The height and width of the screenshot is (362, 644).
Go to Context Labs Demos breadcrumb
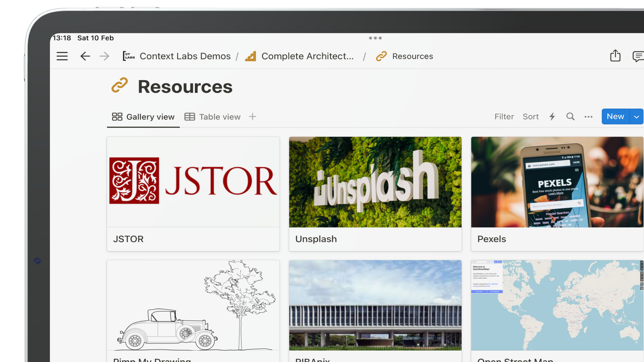[x=185, y=56]
